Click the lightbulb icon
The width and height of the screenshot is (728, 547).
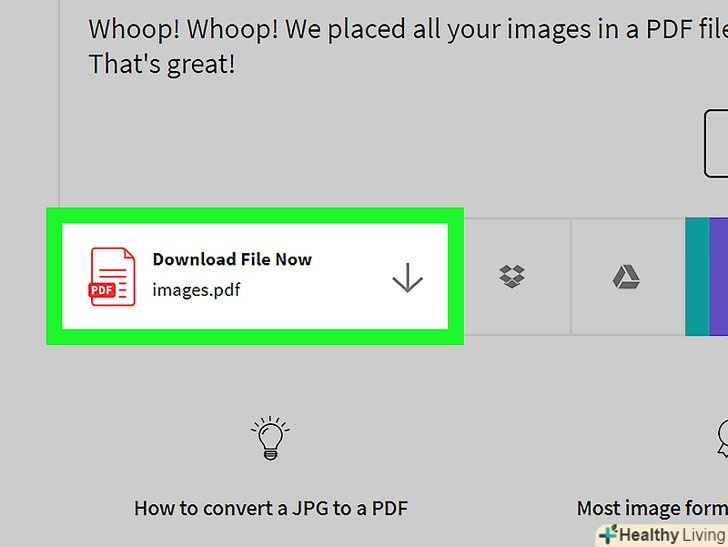point(270,439)
